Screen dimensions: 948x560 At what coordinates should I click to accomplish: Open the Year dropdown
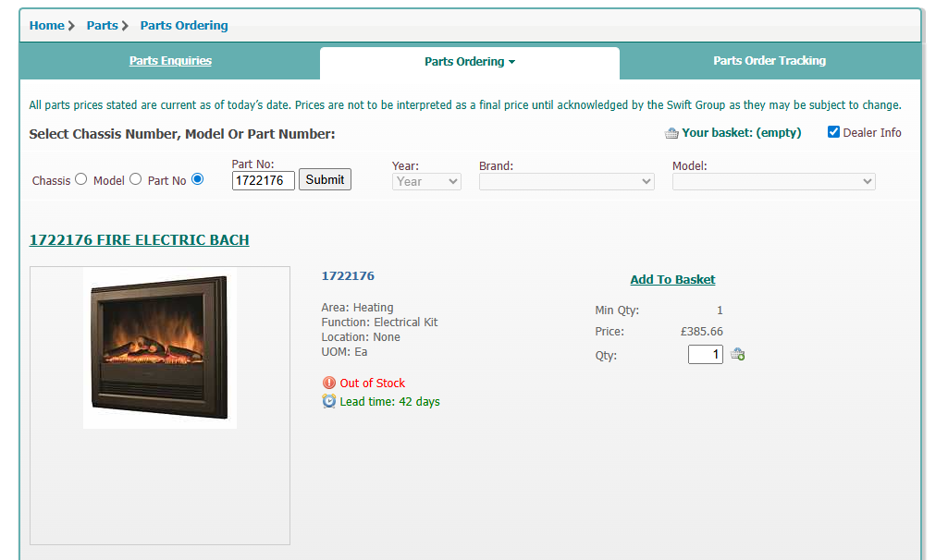426,182
